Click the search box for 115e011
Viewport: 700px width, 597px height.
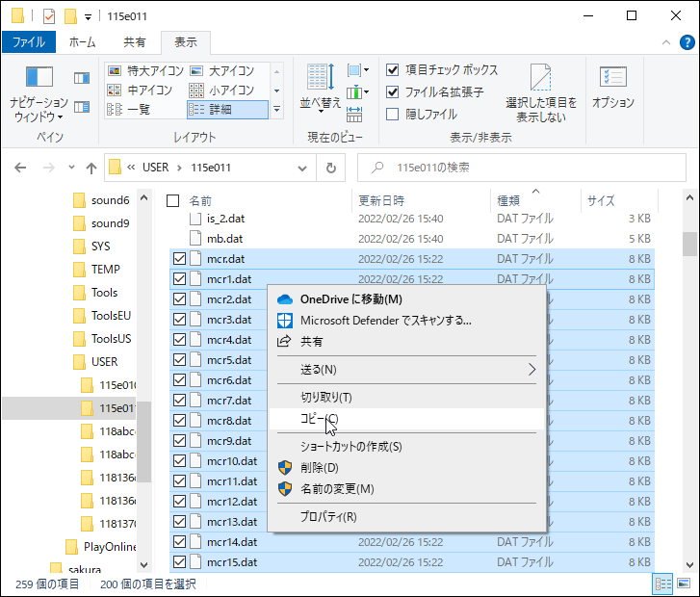(x=520, y=168)
